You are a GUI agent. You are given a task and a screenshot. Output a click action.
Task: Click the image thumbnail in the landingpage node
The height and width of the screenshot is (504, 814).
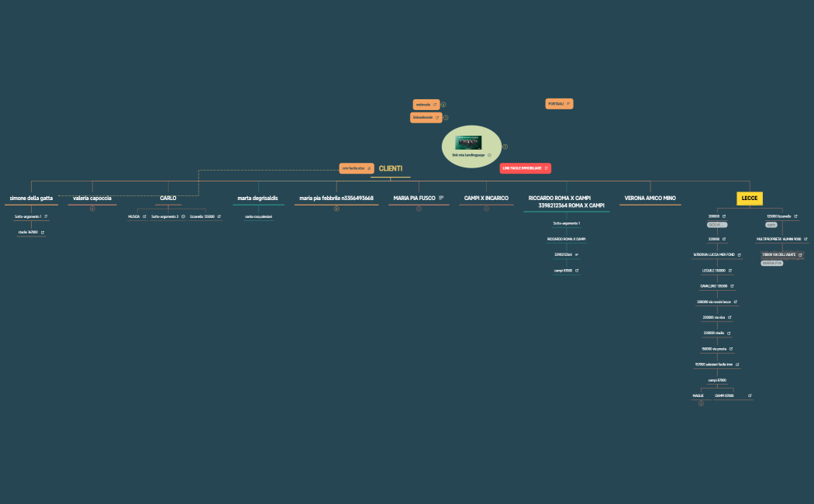(x=469, y=142)
